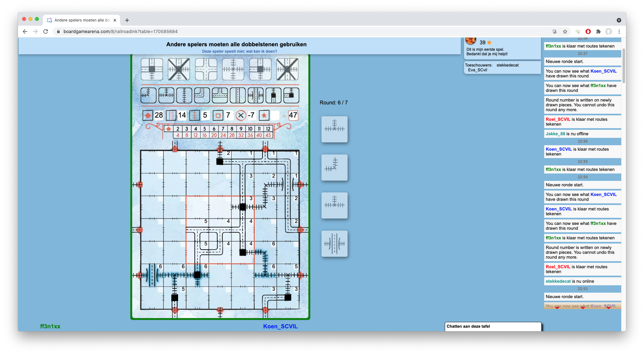View site info via lock icon
The width and height of the screenshot is (644, 355).
(x=58, y=31)
